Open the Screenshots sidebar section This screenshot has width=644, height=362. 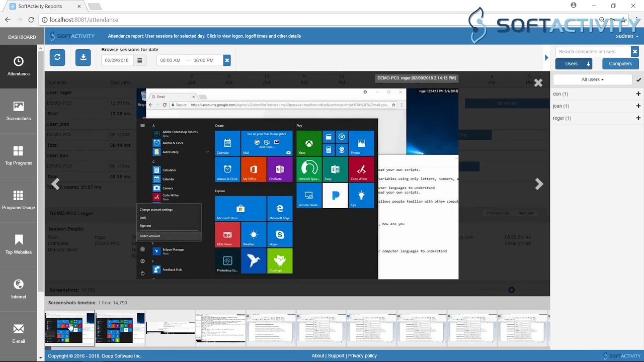(19, 111)
